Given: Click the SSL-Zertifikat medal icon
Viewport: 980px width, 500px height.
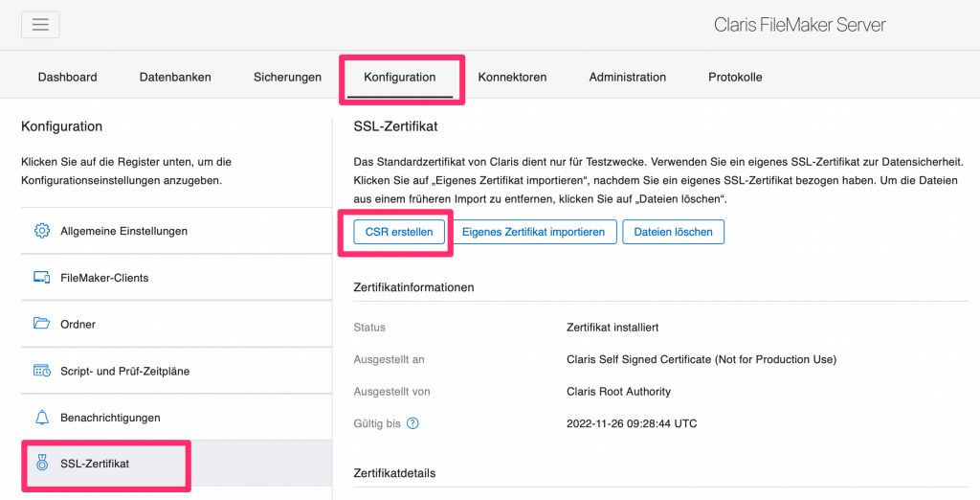Looking at the screenshot, I should [41, 464].
